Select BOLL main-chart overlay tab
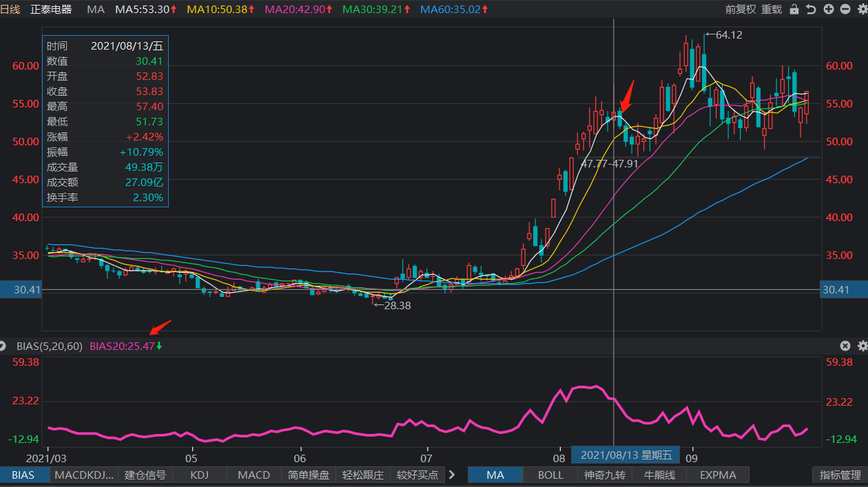The width and height of the screenshot is (868, 487). tap(550, 475)
